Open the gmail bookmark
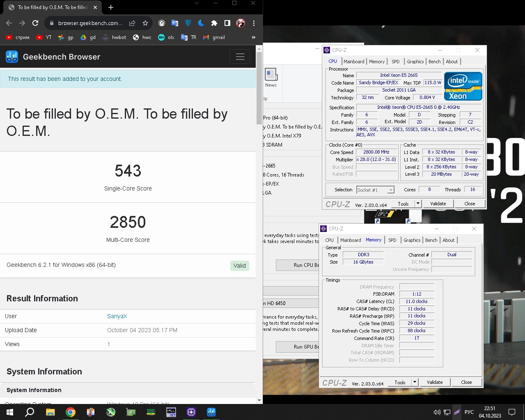Viewport: 525px width, 420px height. pos(214,37)
